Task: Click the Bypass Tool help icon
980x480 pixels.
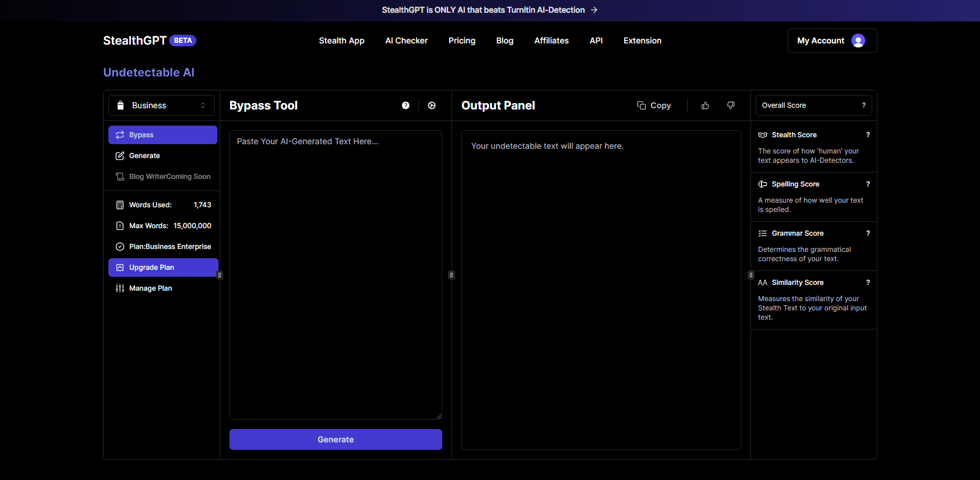Action: coord(406,105)
